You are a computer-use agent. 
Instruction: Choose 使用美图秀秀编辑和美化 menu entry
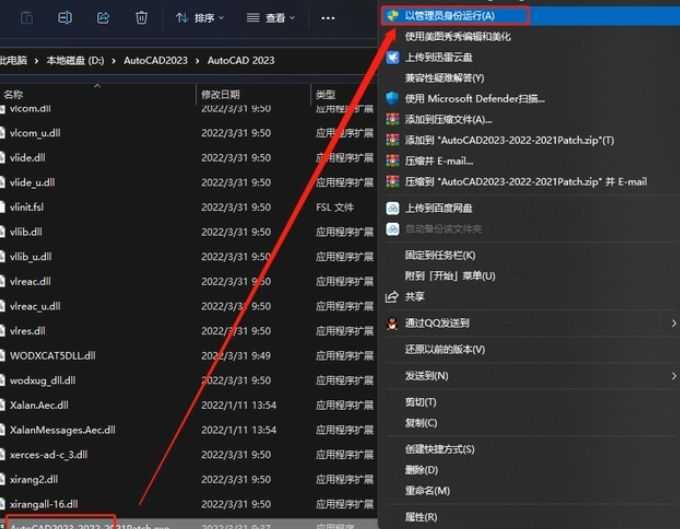pyautogui.click(x=458, y=36)
